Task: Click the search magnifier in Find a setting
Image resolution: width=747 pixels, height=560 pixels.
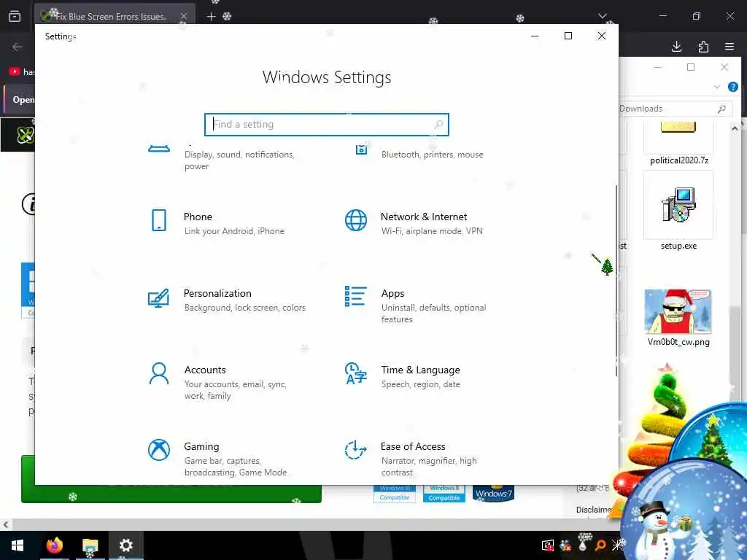Action: [438, 124]
